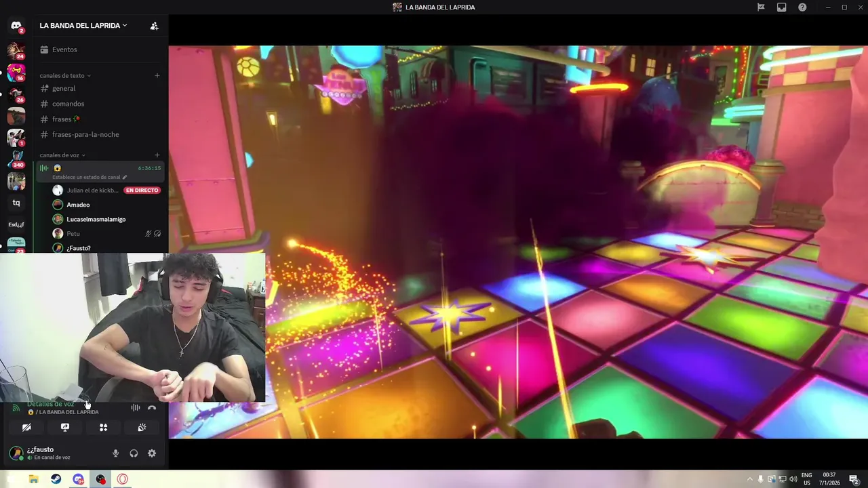Open Windows notification center icon
This screenshot has height=488, width=868.
[854, 479]
